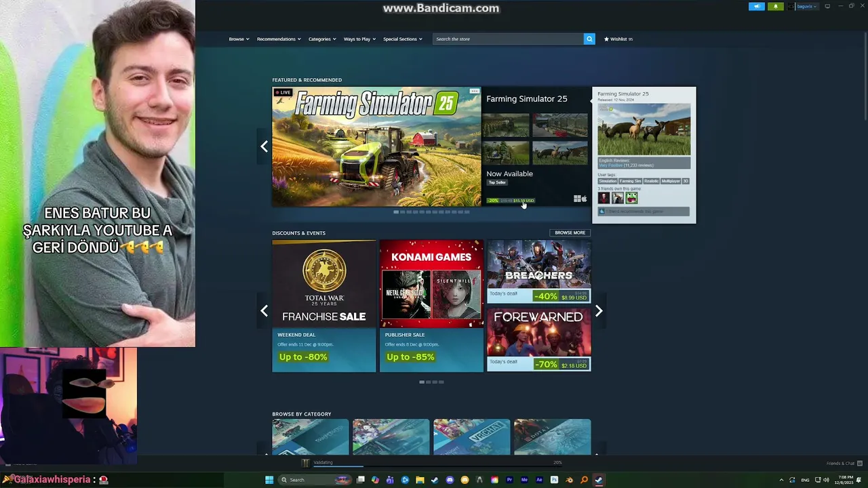This screenshot has height=488, width=868.
Task: Open the Breachers daily deal
Action: coord(538,271)
